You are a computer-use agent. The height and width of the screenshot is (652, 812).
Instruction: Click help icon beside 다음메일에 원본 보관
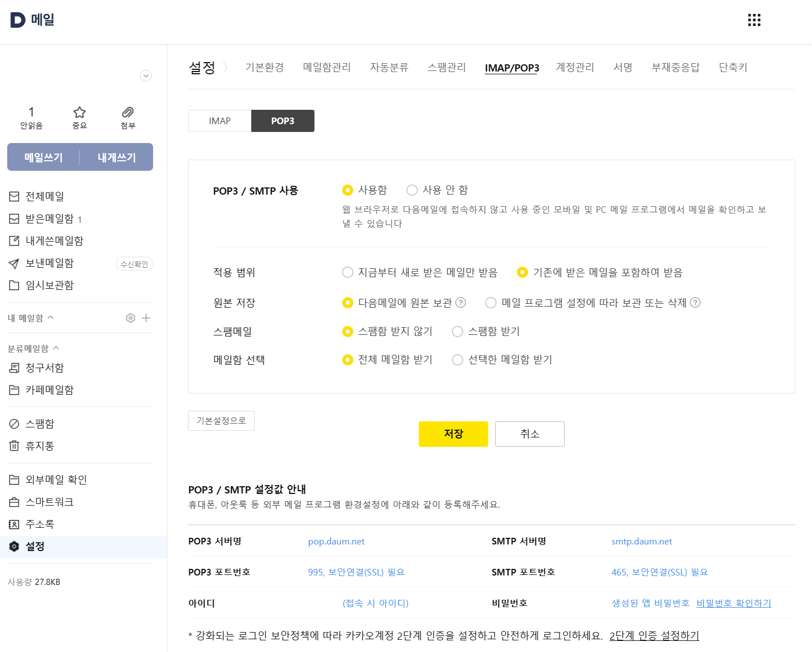[460, 303]
